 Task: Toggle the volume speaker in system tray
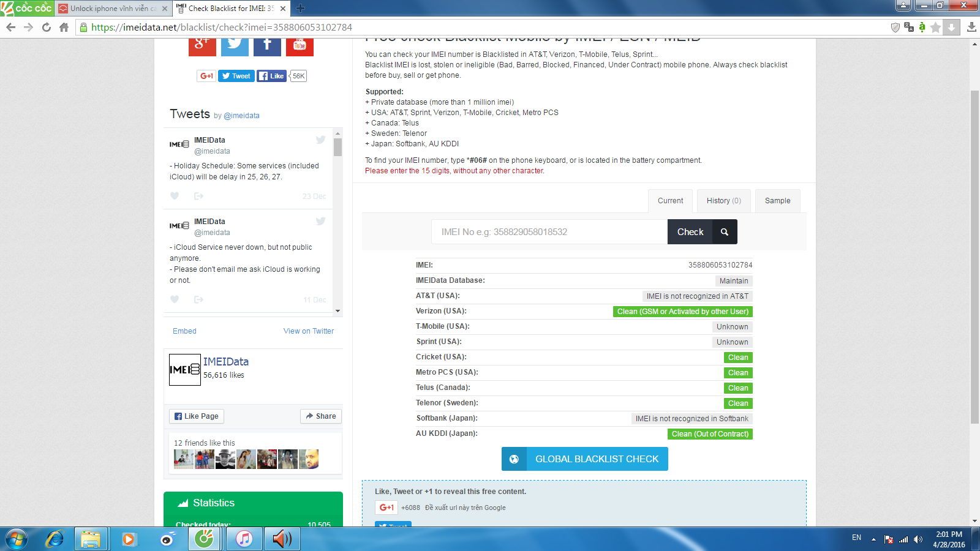pos(918,539)
